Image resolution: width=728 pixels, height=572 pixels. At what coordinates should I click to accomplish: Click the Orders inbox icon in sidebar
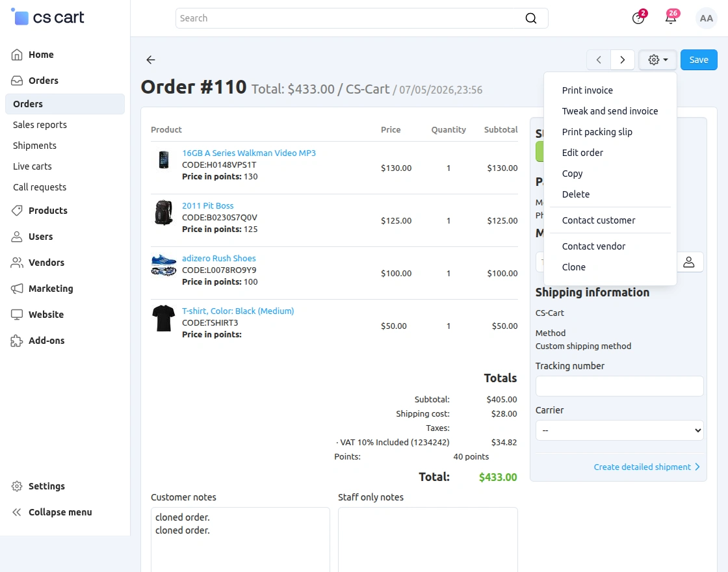point(17,81)
